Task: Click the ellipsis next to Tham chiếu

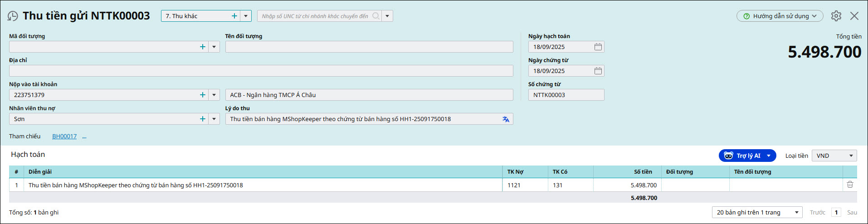Action: click(84, 136)
